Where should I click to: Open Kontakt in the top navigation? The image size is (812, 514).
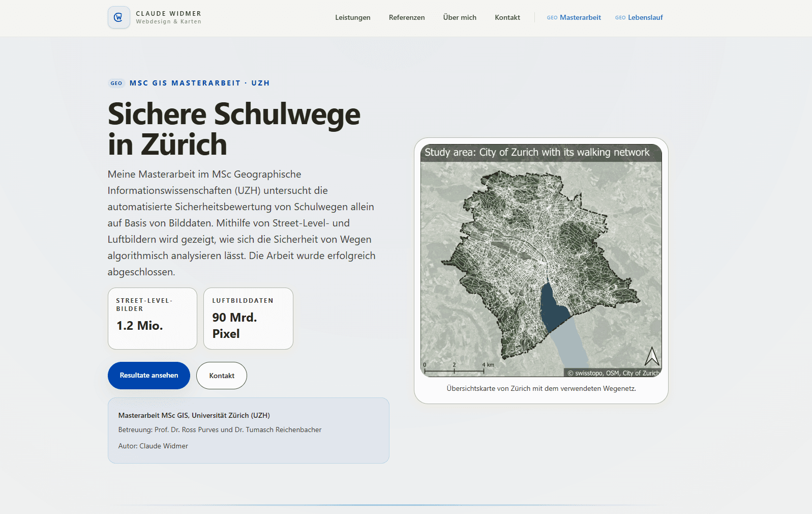click(x=507, y=17)
